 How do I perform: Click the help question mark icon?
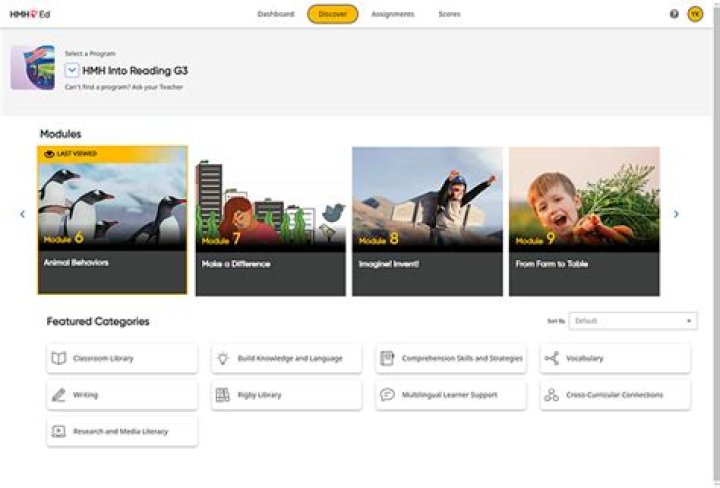click(x=674, y=14)
